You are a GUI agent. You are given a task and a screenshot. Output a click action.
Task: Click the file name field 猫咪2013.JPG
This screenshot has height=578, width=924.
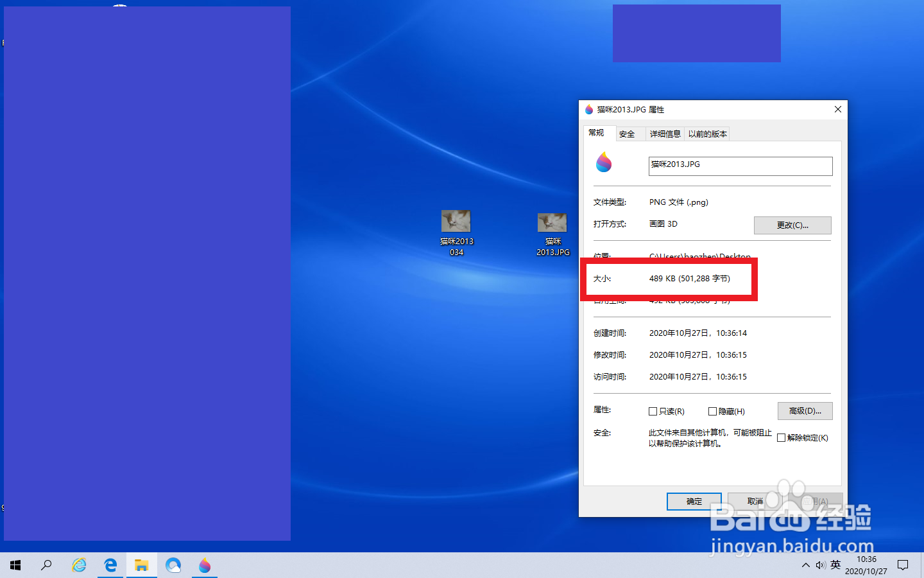(x=740, y=166)
